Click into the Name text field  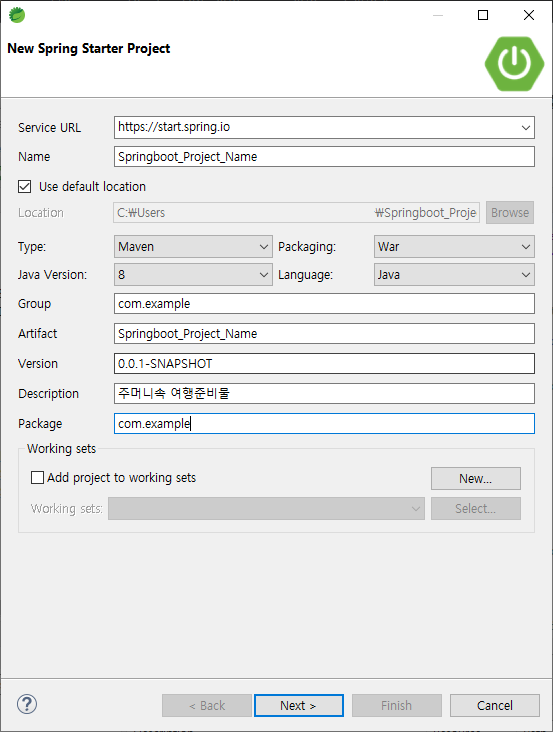(x=324, y=156)
